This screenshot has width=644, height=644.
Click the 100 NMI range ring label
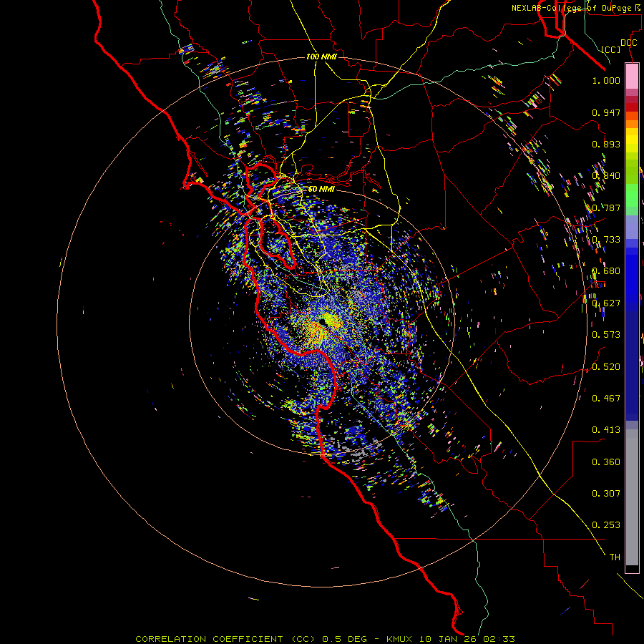click(x=321, y=57)
